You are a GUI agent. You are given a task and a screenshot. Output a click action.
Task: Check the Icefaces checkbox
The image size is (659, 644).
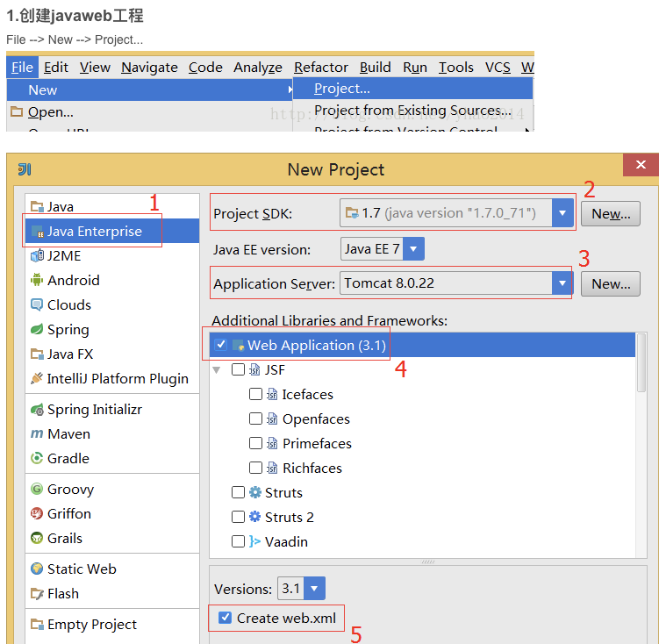(255, 394)
